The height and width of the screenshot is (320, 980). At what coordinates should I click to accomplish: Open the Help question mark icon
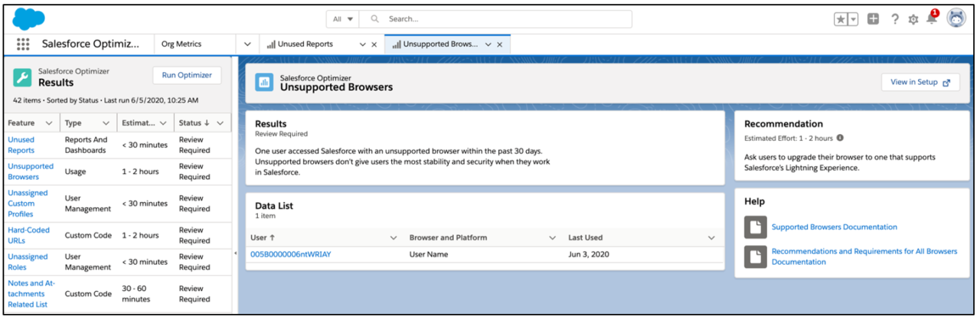[x=894, y=19]
